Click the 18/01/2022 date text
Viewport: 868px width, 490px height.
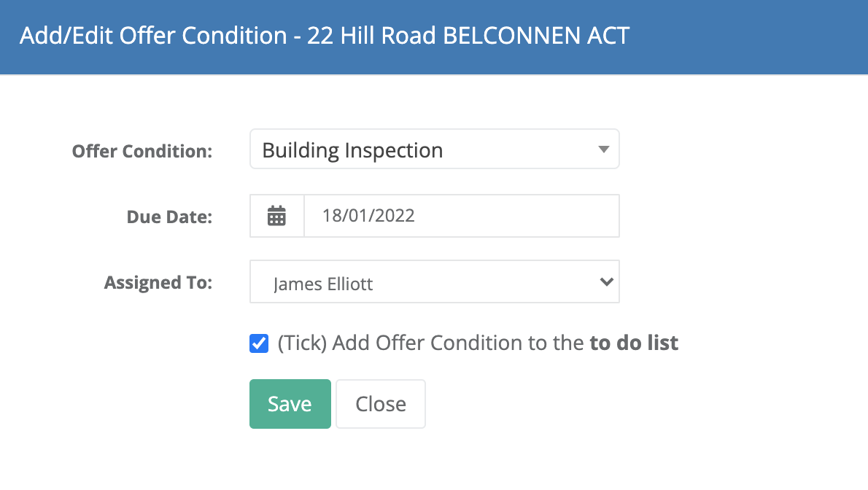(x=368, y=216)
